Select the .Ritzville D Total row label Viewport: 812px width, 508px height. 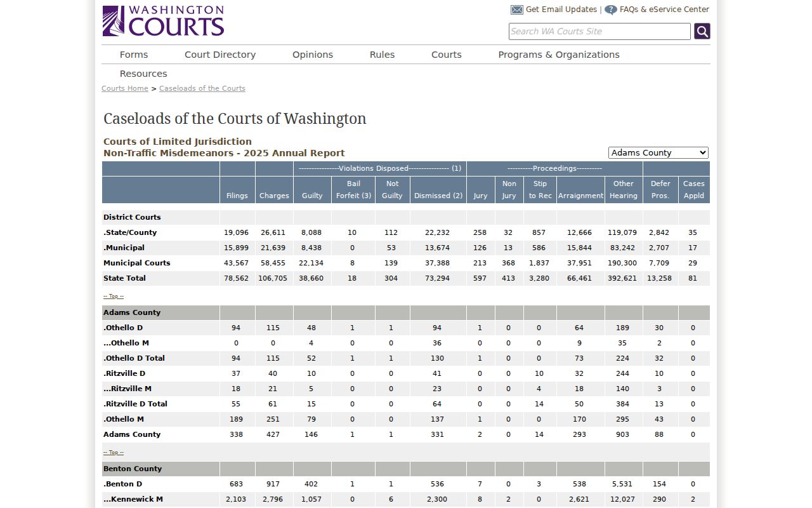click(135, 404)
